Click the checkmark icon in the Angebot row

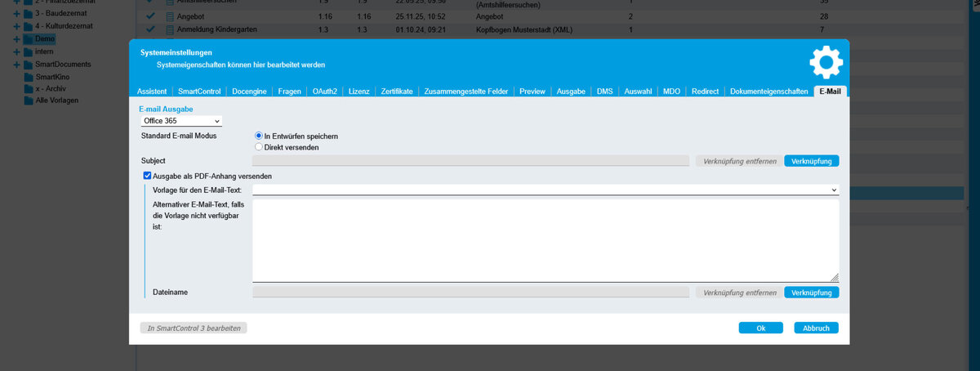(x=149, y=16)
